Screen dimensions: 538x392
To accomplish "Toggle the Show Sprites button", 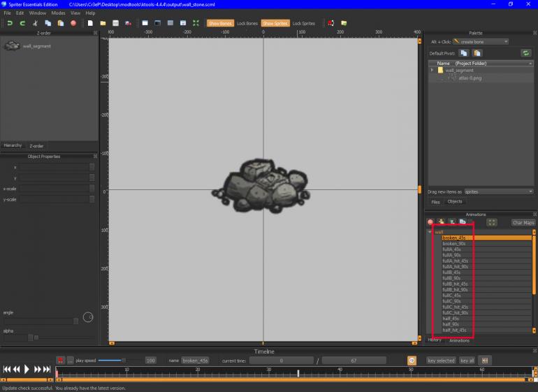I will pyautogui.click(x=275, y=23).
